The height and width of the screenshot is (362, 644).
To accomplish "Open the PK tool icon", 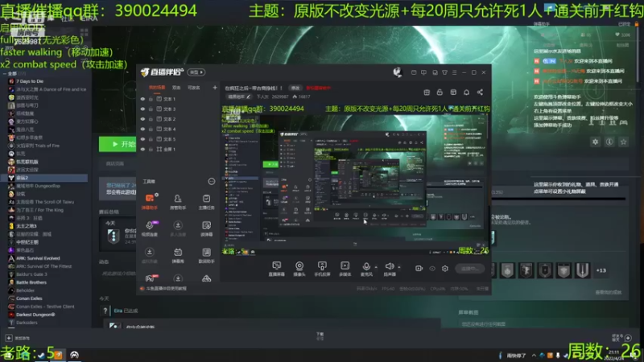I will click(150, 278).
